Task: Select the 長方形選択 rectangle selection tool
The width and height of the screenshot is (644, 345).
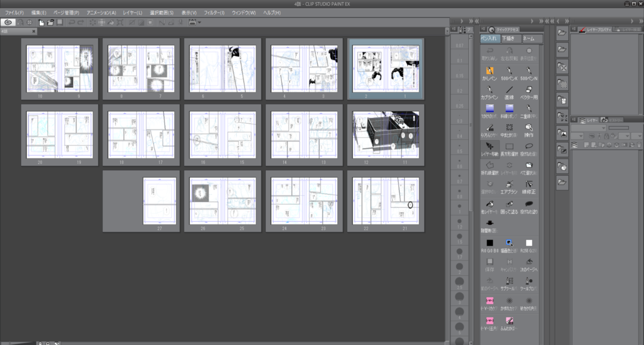Action: [509, 149]
